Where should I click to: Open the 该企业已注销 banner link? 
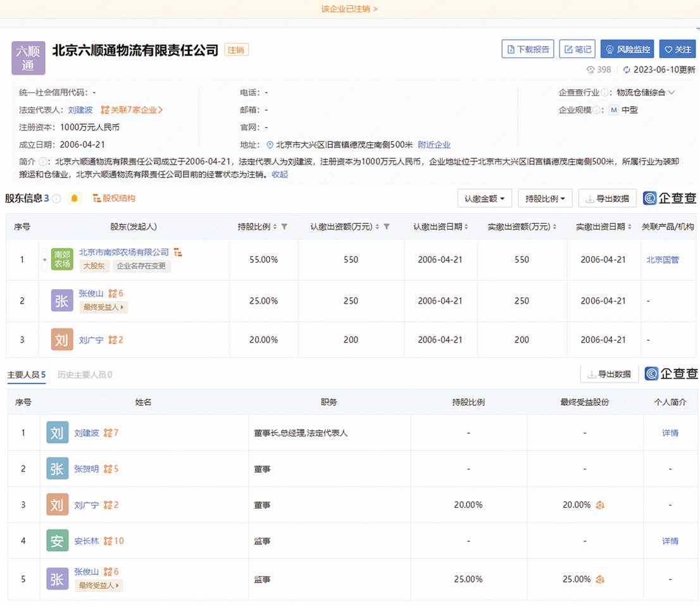tap(349, 9)
